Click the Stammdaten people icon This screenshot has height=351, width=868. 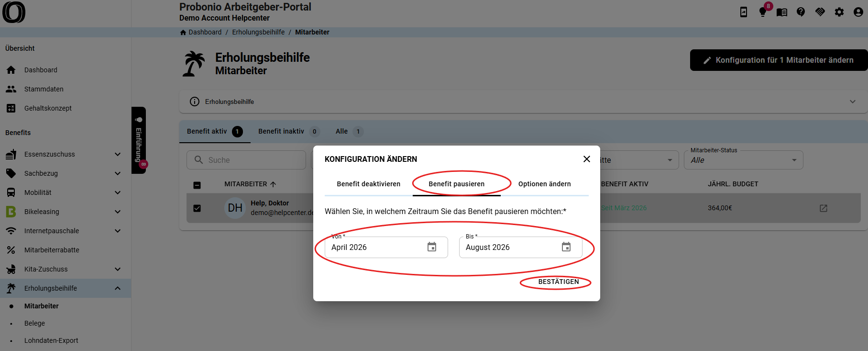coord(11,89)
